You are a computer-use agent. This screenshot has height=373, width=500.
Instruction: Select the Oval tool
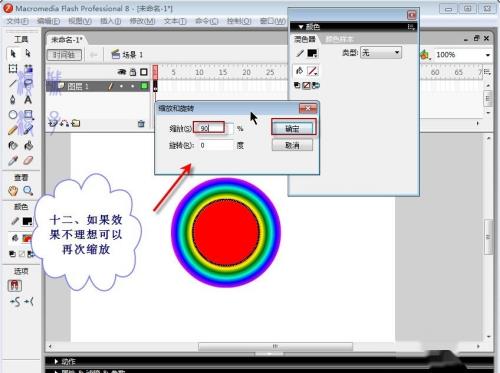tap(13, 115)
